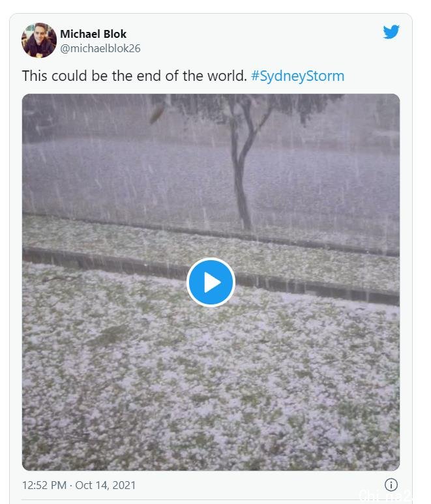Select the tweet text about end of world
This screenshot has width=431, height=504.
[134, 76]
